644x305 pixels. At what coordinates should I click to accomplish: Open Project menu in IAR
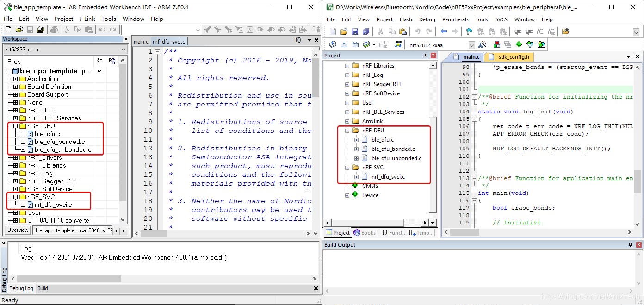point(64,19)
